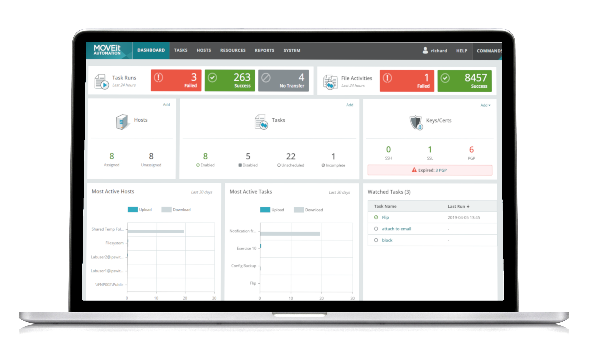Click Add link in Hosts panel
The image size is (591, 364).
(x=166, y=104)
